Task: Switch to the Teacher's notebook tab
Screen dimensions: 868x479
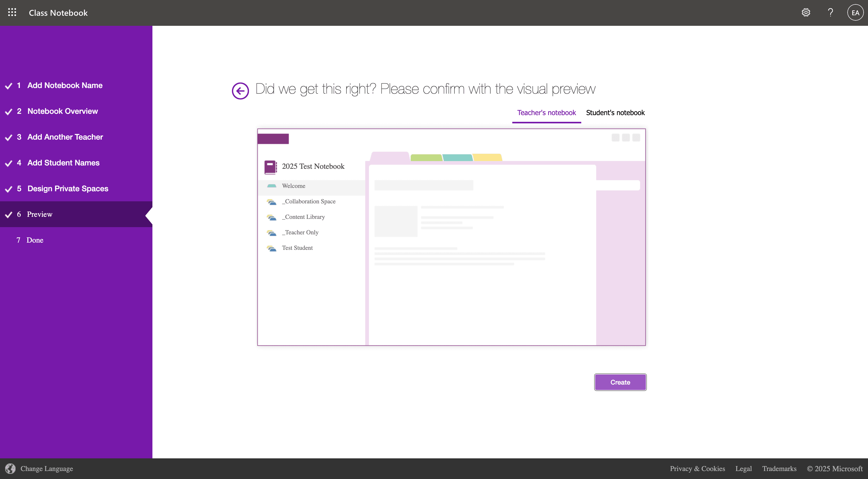Action: pyautogui.click(x=546, y=113)
